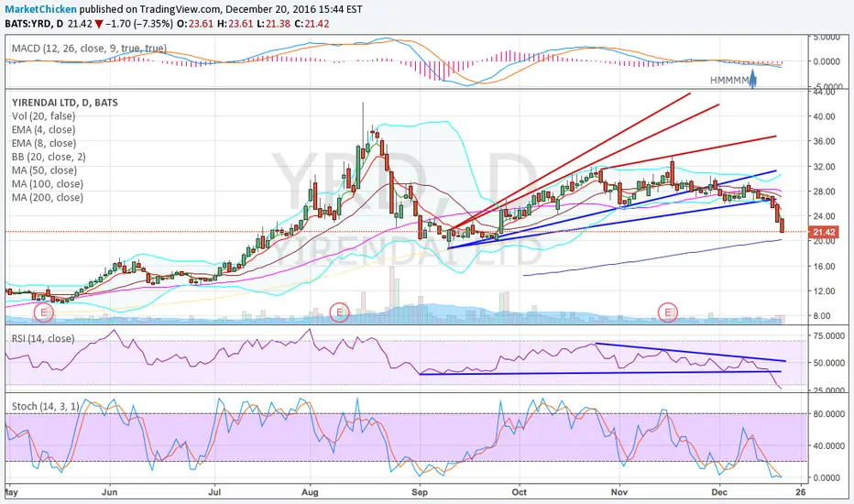Click the BATS:YRD, D symbol label
The width and height of the screenshot is (854, 504).
coord(34,24)
